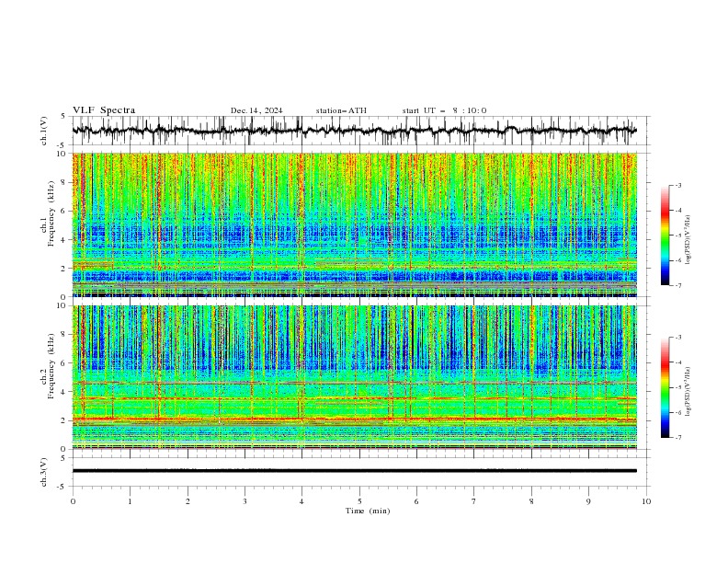The width and height of the screenshot is (728, 563).
Task: Click time axis tick label "7"
Action: click(x=474, y=502)
